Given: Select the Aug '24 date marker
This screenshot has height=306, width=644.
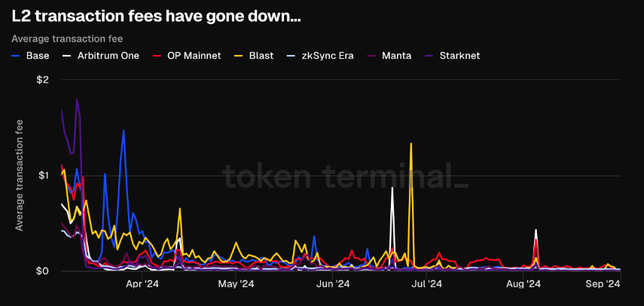Looking at the screenshot, I should [523, 284].
